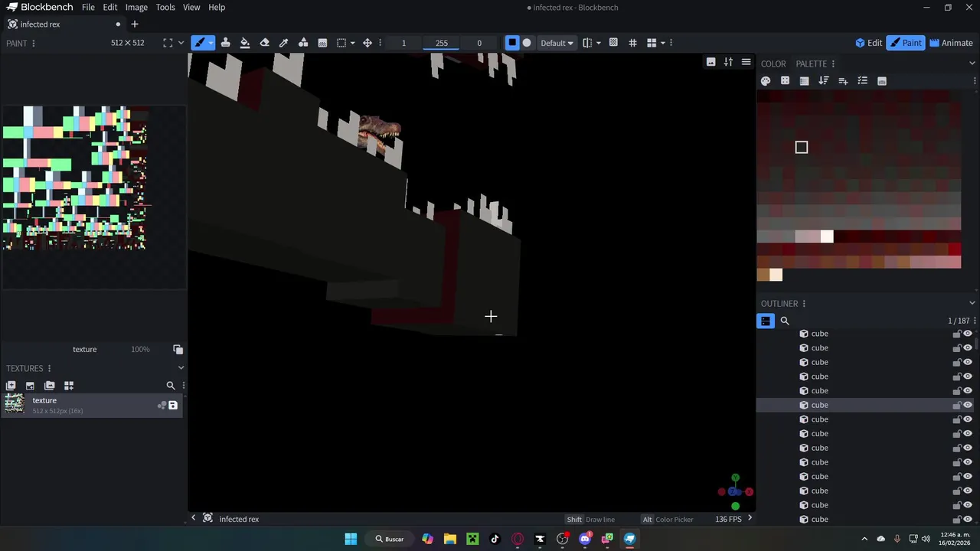This screenshot has width=980, height=551.
Task: Pick the cream swatch in bottom row
Action: coord(776,275)
